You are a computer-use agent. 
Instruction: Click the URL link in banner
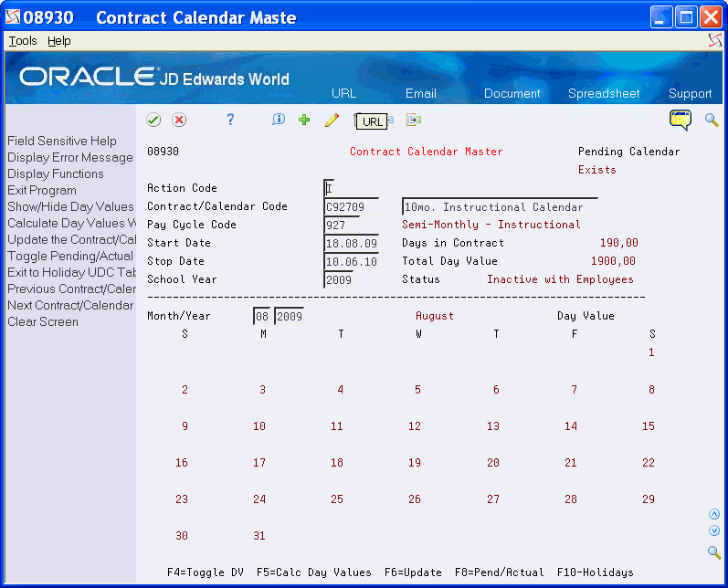pos(343,93)
